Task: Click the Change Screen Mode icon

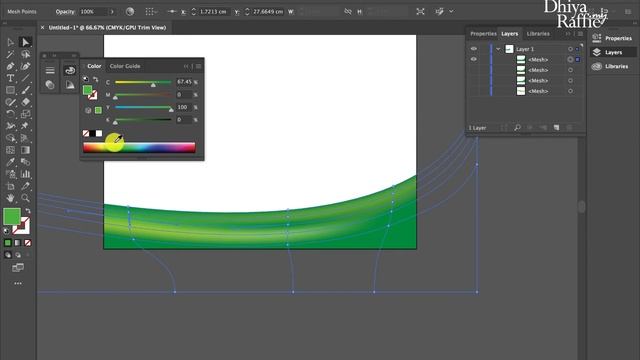Action: (x=18, y=268)
